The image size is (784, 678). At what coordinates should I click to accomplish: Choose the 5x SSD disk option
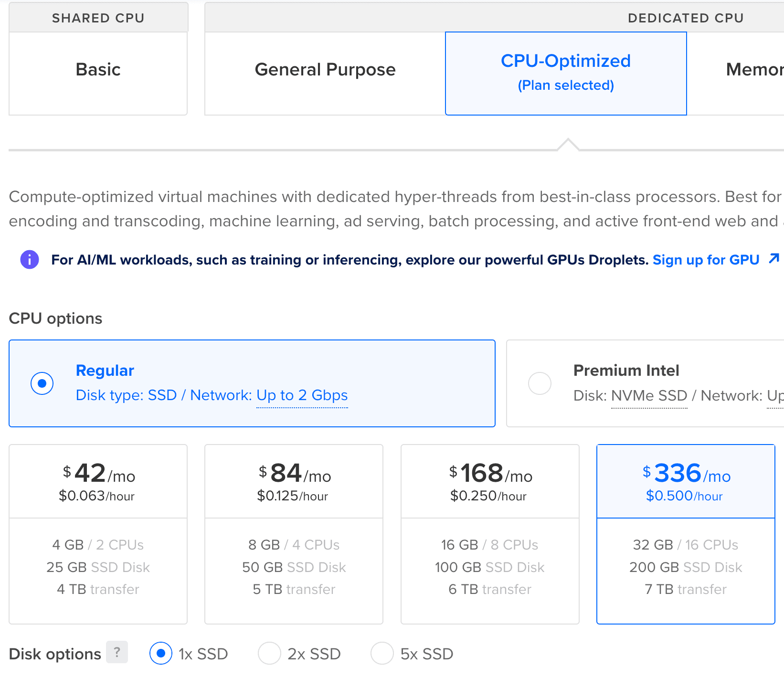[x=382, y=653]
